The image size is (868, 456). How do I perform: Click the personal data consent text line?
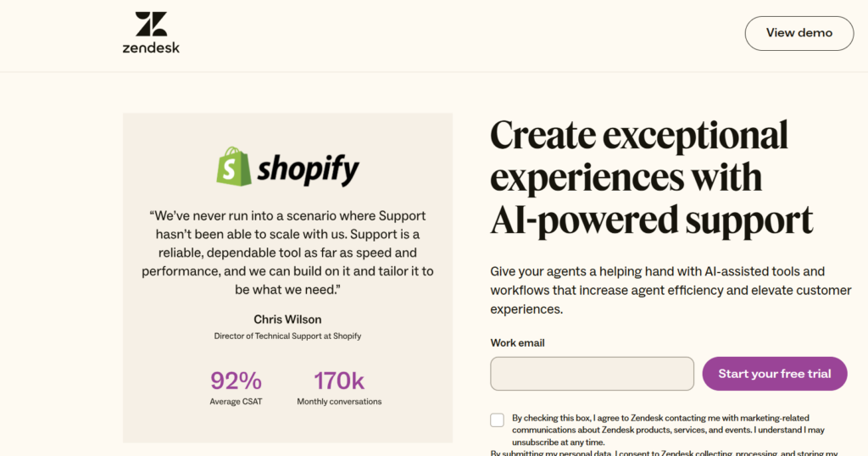663,453
